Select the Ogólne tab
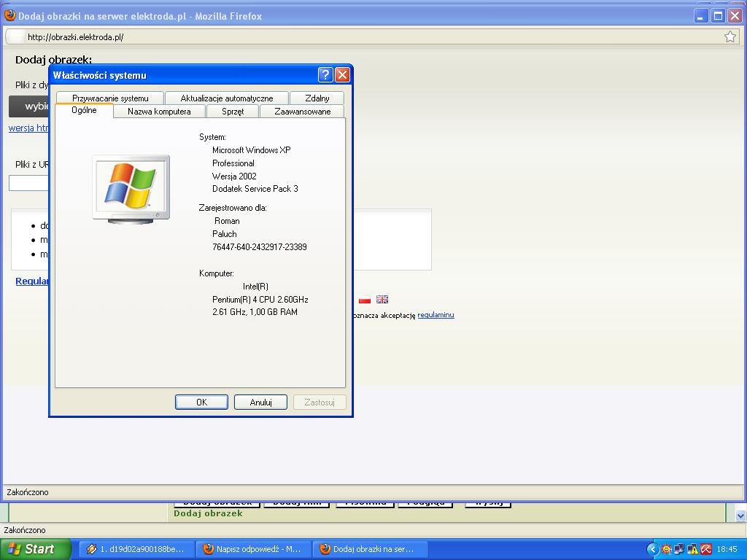Screen dimensions: 747x560 [84, 110]
